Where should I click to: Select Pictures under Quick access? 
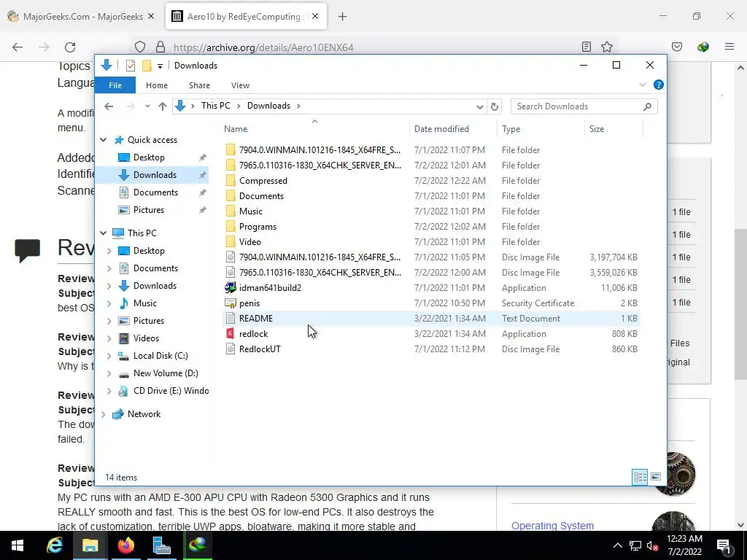148,210
